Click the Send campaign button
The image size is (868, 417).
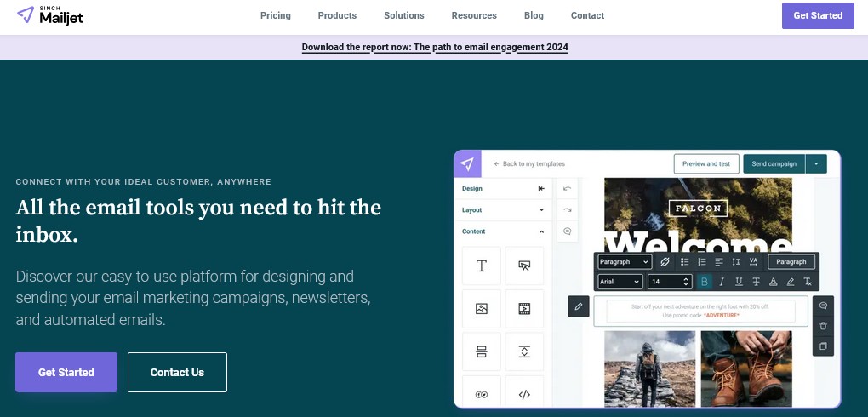coord(774,164)
